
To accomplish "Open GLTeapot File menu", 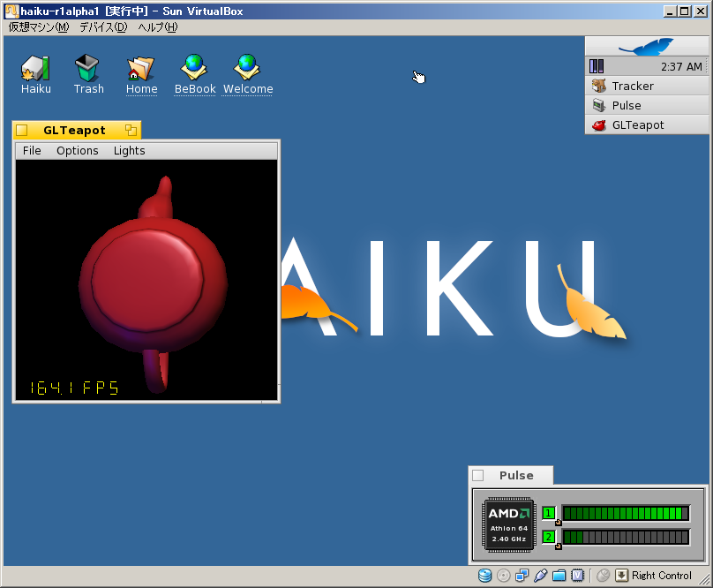I will click(32, 151).
